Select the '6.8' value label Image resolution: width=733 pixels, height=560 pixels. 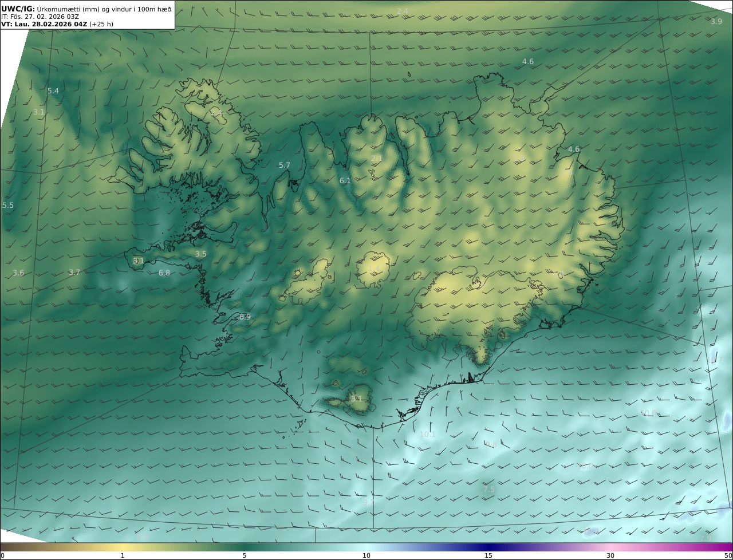tap(164, 273)
